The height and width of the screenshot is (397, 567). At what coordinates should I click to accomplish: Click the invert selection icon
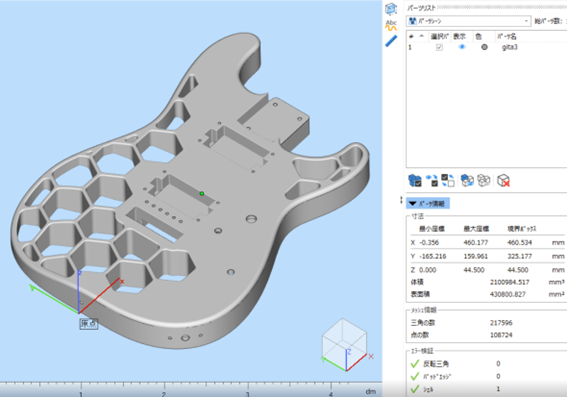448,180
